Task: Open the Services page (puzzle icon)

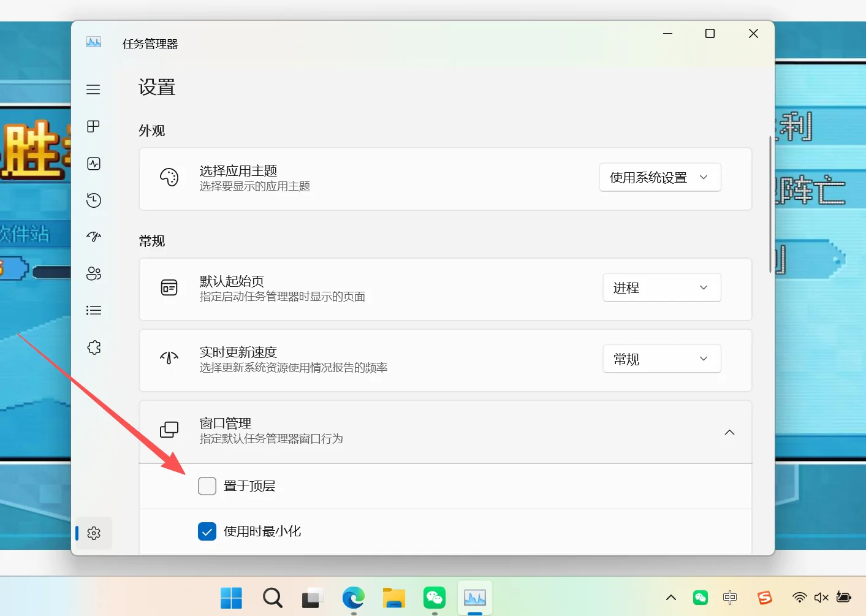Action: click(x=94, y=348)
